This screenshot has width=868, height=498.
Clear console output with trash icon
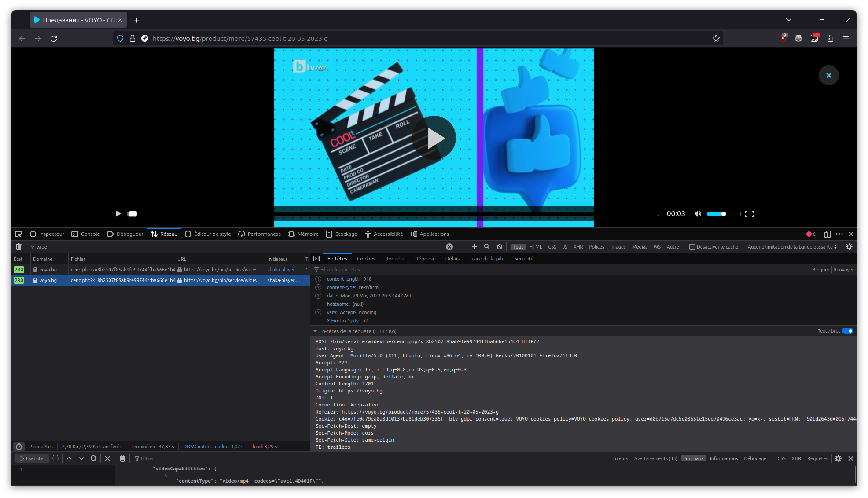click(122, 458)
